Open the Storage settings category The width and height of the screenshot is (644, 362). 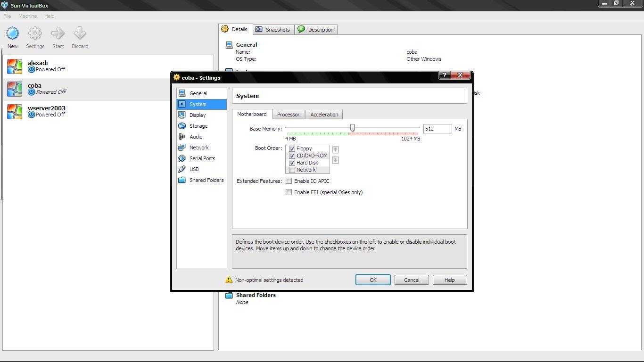point(202,126)
